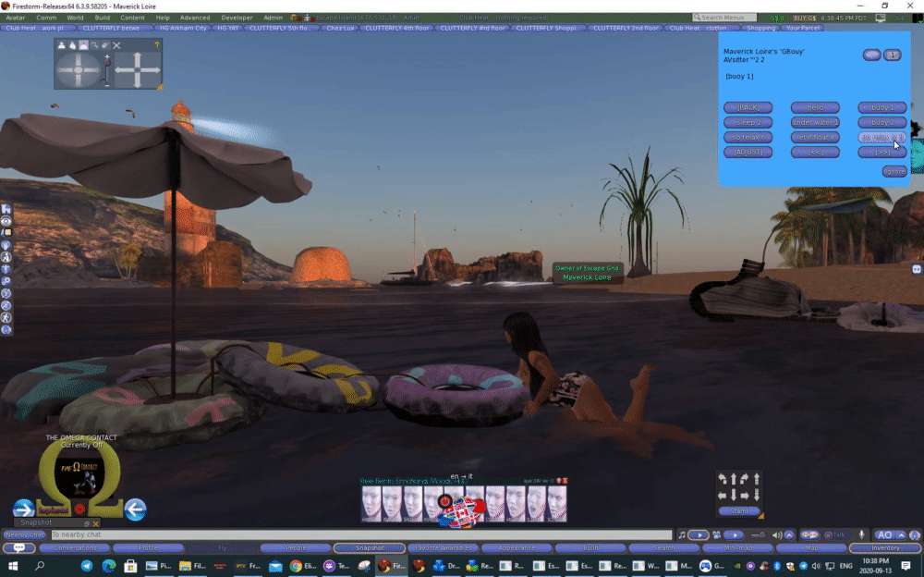Click the camera orbit joystick
The width and height of the screenshot is (924, 577).
[79, 69]
